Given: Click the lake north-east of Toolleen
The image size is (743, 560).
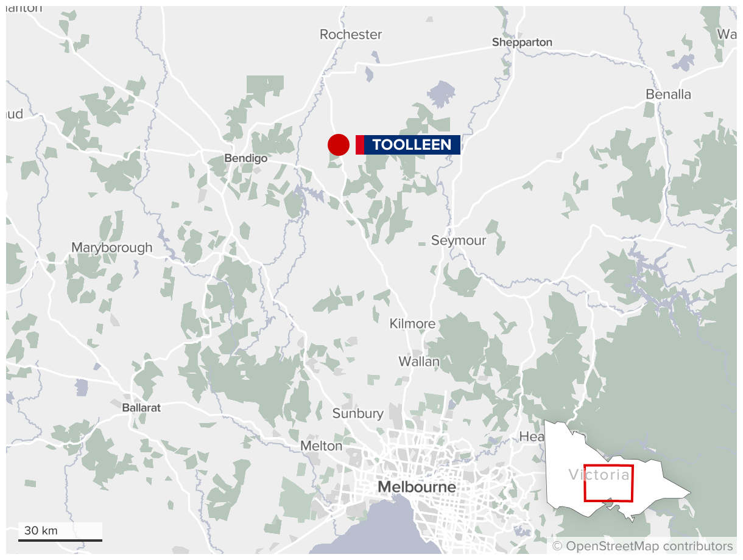Looking at the screenshot, I should coord(442,94).
